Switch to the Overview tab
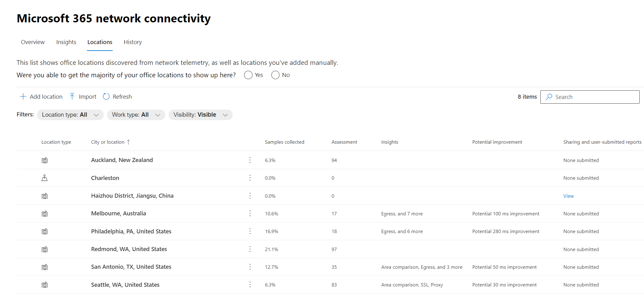This screenshot has width=644, height=306. coord(32,42)
